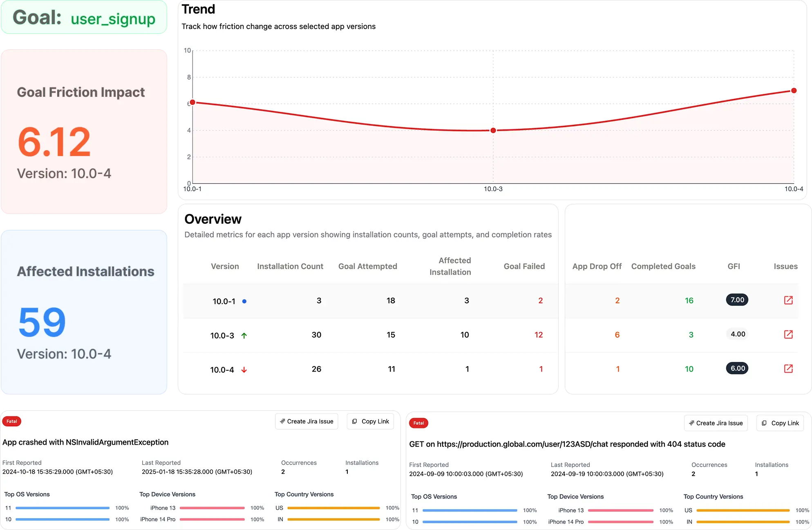This screenshot has height=530, width=812.
Task: Click the 4.00 GFI badge
Action: point(738,334)
